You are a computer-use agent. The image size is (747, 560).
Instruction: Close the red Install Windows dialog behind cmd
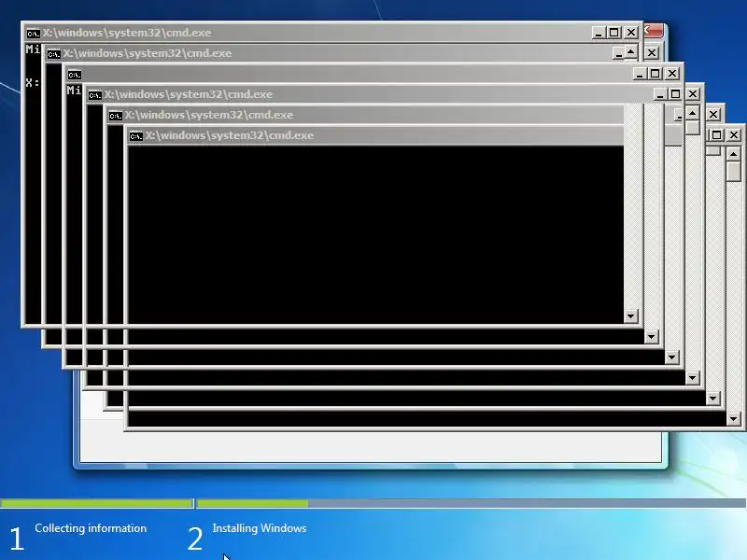[x=653, y=31]
